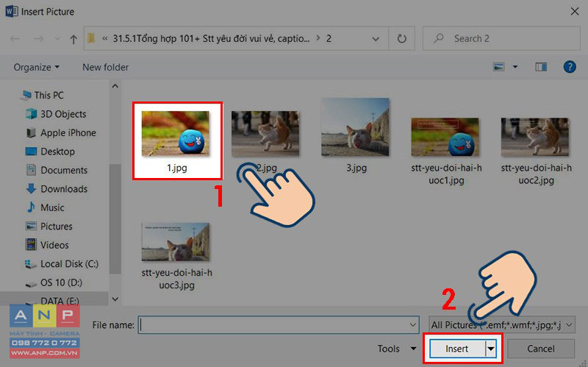
Task: Open the Tools menu
Action: click(x=397, y=349)
